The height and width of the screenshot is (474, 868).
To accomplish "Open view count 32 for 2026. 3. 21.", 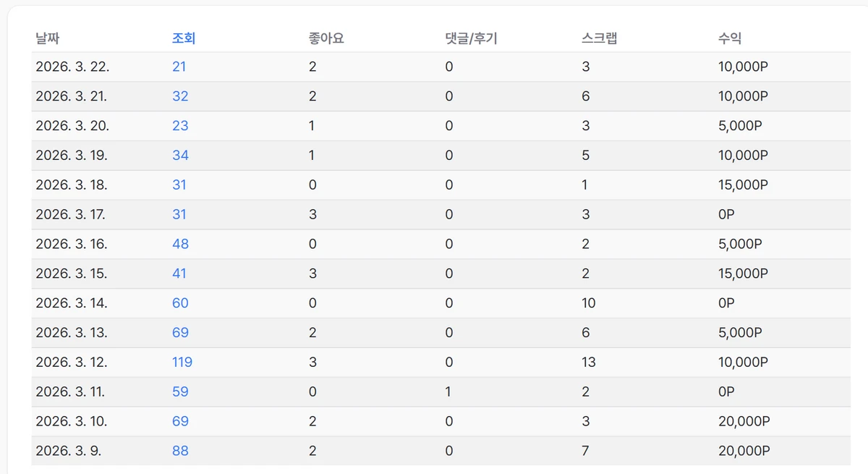I will click(180, 96).
